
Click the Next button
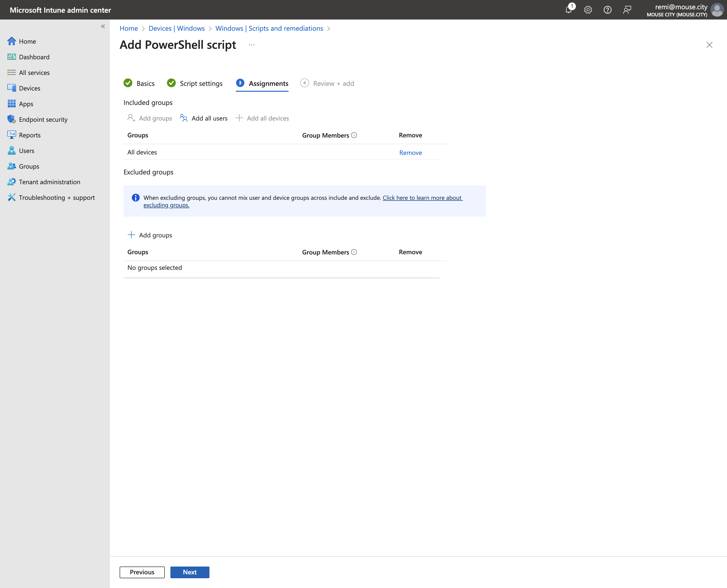[190, 572]
